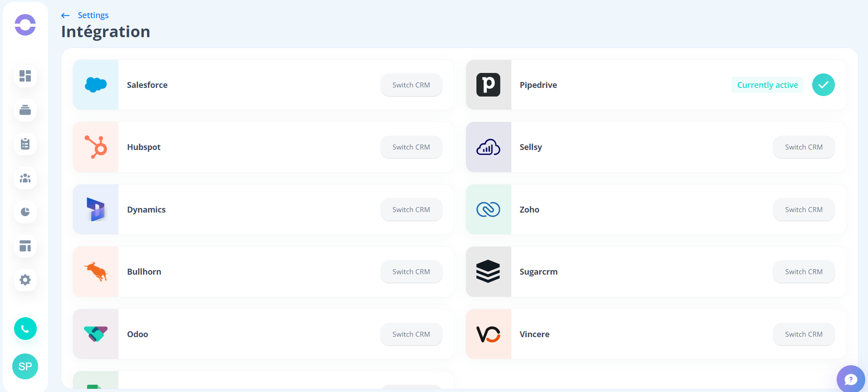Click the app logo in the sidebar
This screenshot has width=868, height=392.
coord(25,25)
